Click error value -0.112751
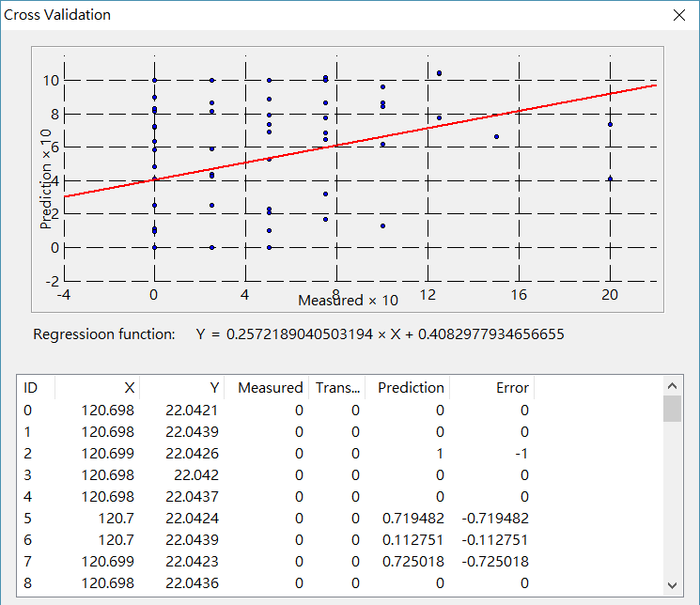This screenshot has width=700, height=605. (495, 540)
